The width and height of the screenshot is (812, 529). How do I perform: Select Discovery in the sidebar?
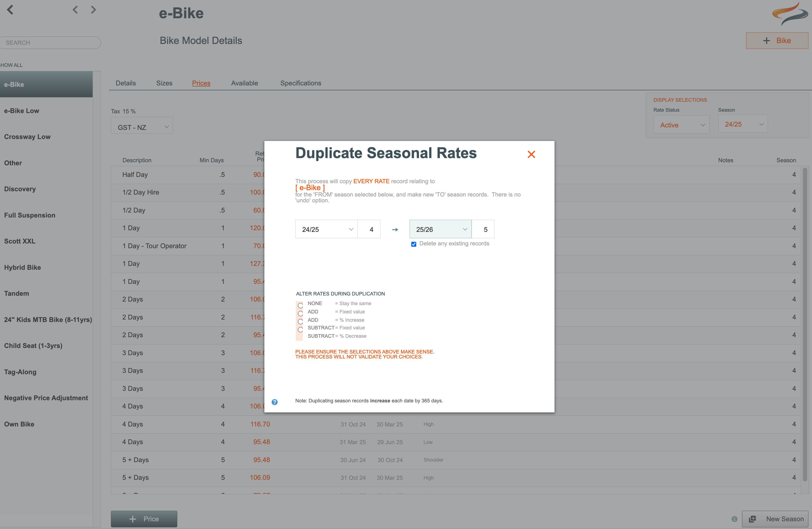click(46, 189)
